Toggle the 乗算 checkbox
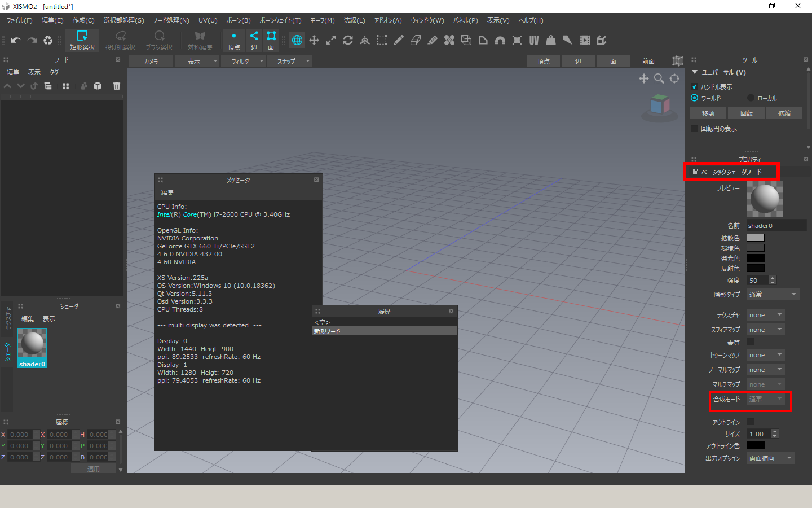The height and width of the screenshot is (508, 812). [x=751, y=342]
